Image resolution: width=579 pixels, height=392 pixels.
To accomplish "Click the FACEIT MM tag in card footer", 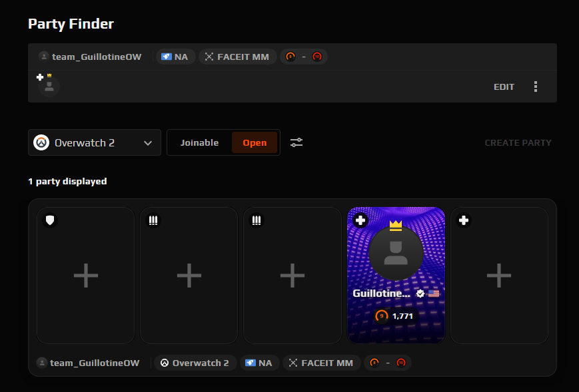I will [x=321, y=363].
